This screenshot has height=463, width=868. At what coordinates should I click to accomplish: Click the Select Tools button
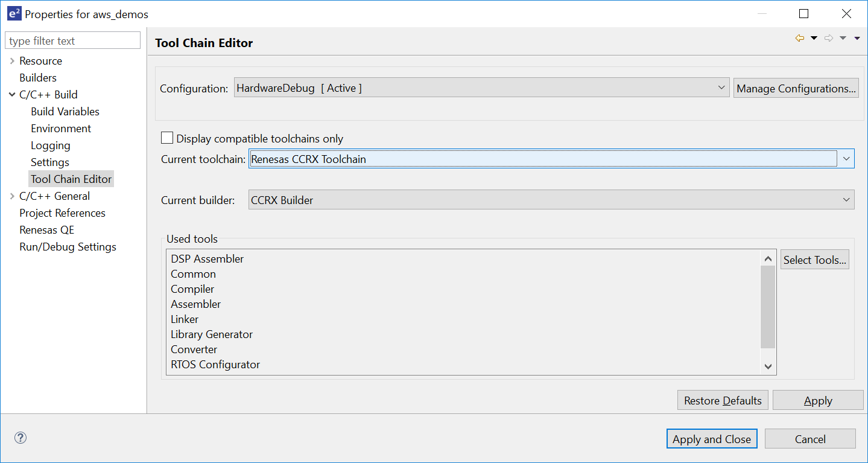(814, 259)
